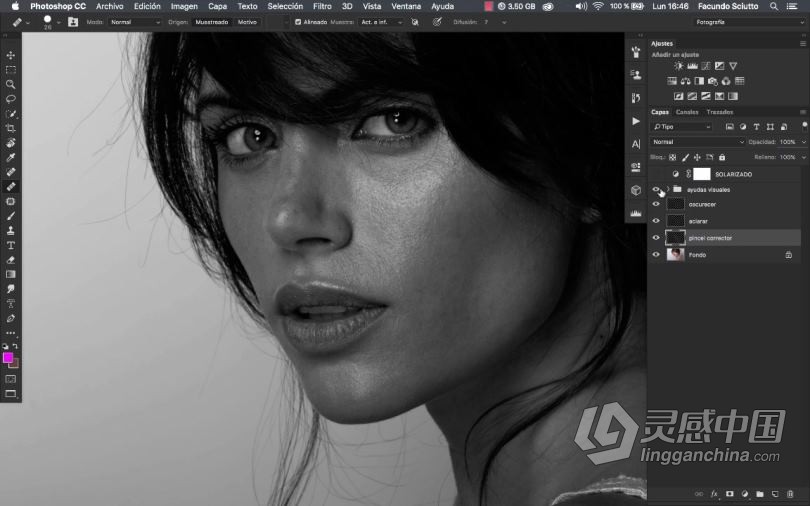The image size is (810, 506).
Task: Open the layer blend mode dropdown
Action: point(697,142)
